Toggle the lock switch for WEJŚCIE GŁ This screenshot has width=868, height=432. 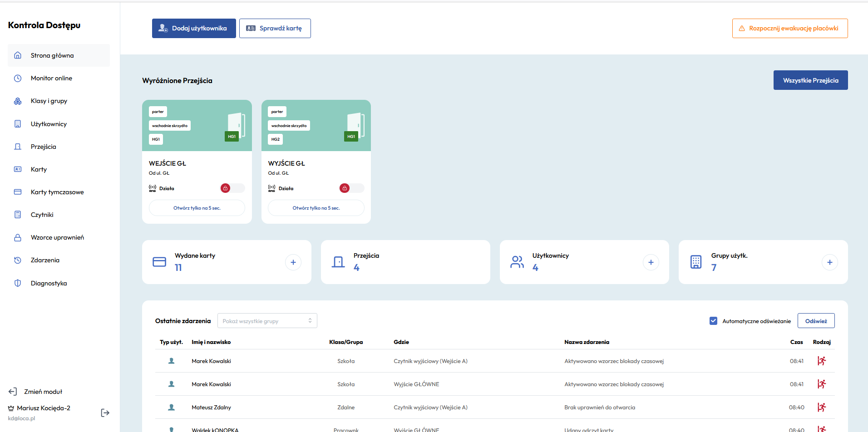pyautogui.click(x=232, y=188)
